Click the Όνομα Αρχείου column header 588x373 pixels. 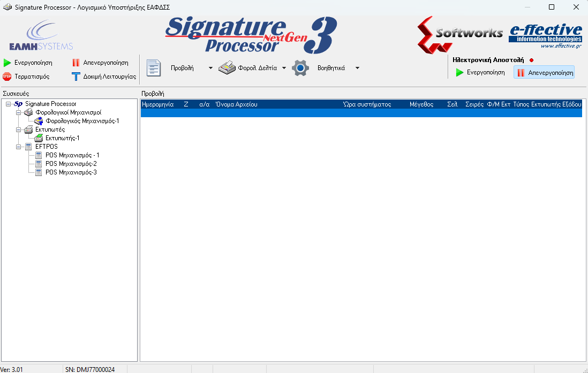click(x=236, y=104)
